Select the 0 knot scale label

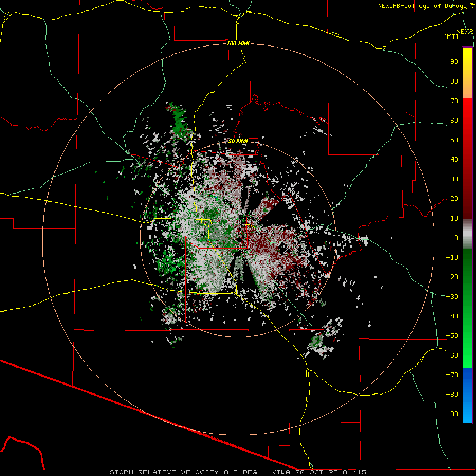coord(456,238)
